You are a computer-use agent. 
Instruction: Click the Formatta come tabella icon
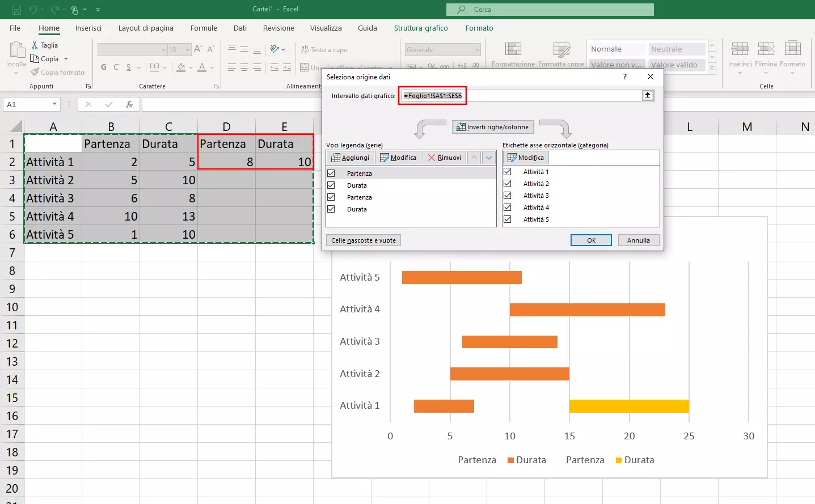tap(561, 49)
